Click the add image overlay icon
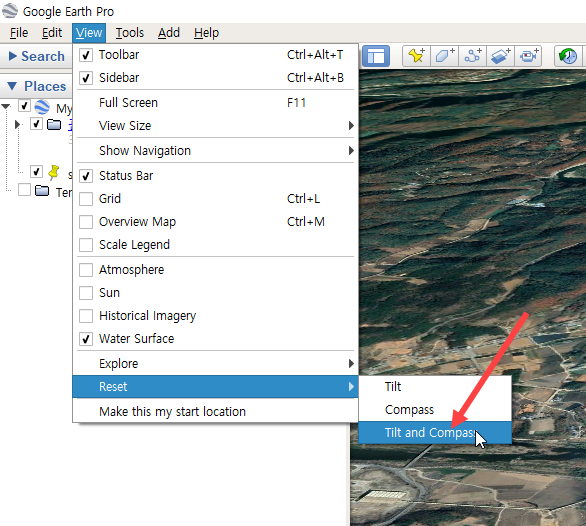586x526 pixels. [500, 56]
